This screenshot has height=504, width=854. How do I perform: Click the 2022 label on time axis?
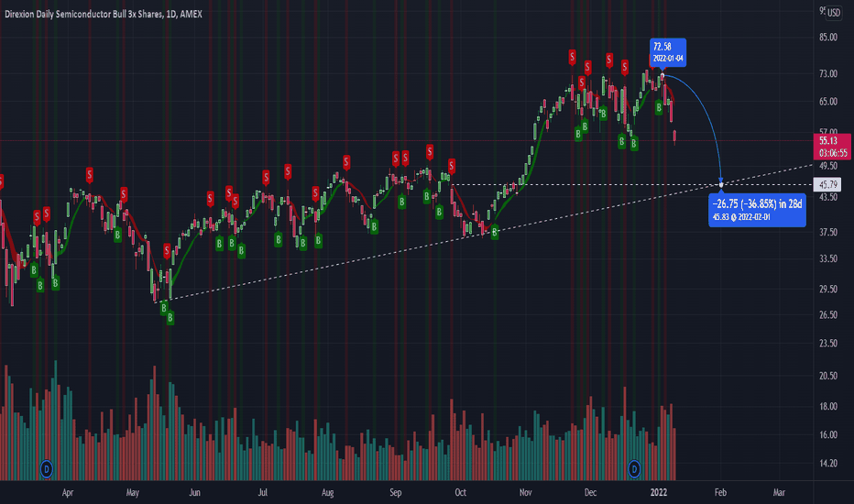pyautogui.click(x=659, y=493)
